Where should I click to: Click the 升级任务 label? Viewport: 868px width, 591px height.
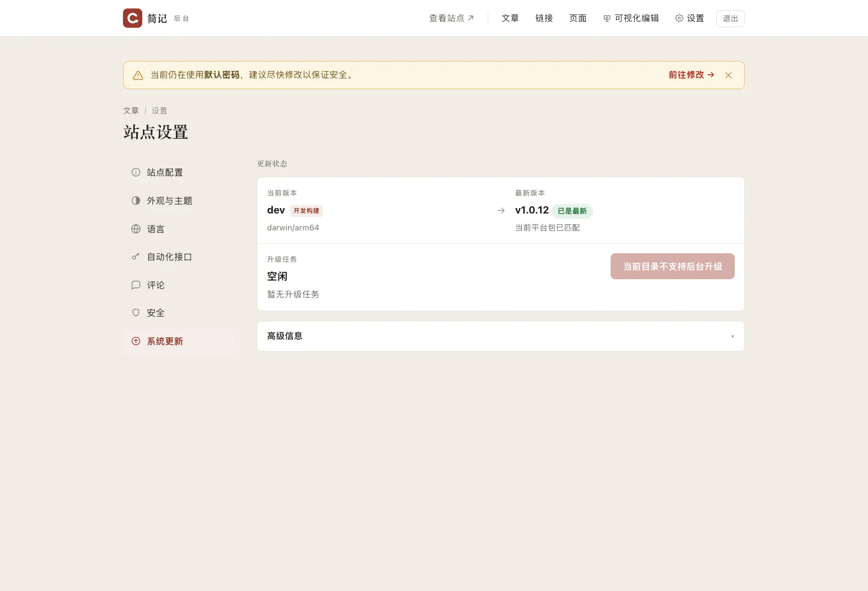[x=282, y=259]
